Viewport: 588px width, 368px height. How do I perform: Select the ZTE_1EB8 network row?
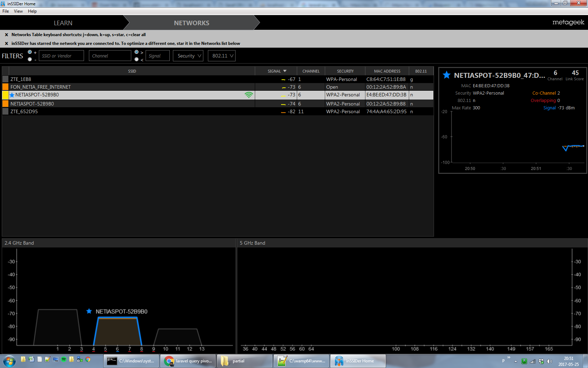[218, 79]
